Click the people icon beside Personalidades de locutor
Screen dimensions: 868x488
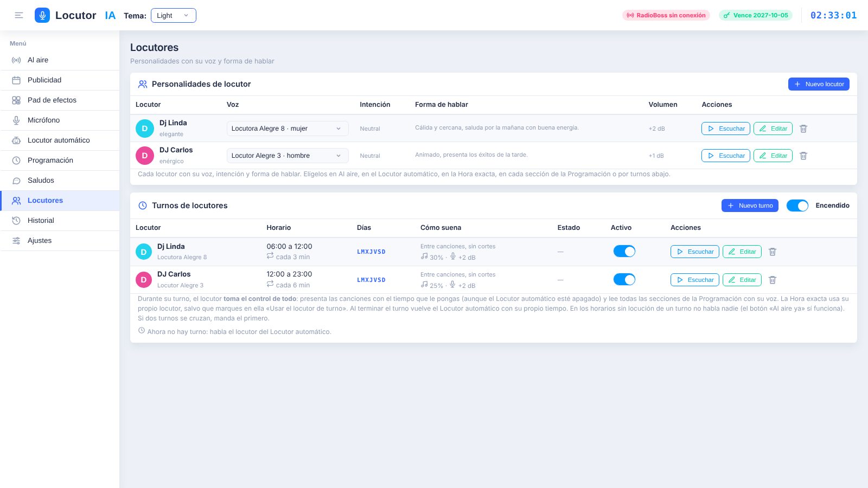[143, 84]
